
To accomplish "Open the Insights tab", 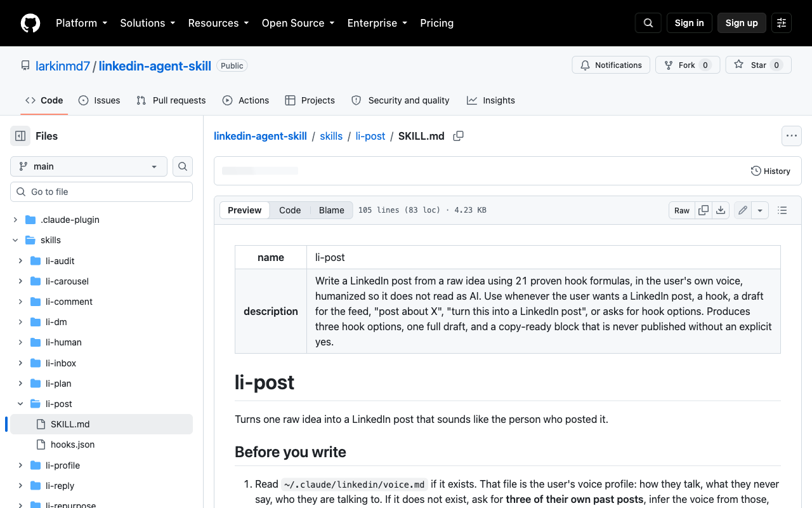I will [x=491, y=100].
